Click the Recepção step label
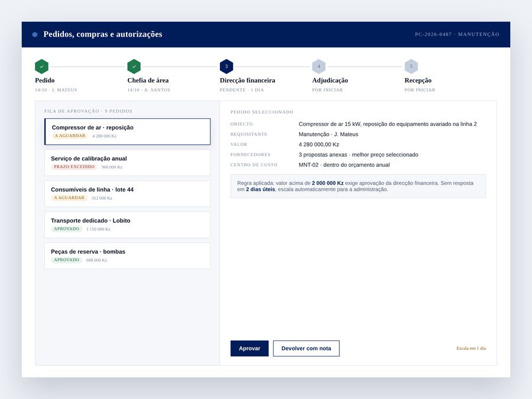 click(418, 80)
